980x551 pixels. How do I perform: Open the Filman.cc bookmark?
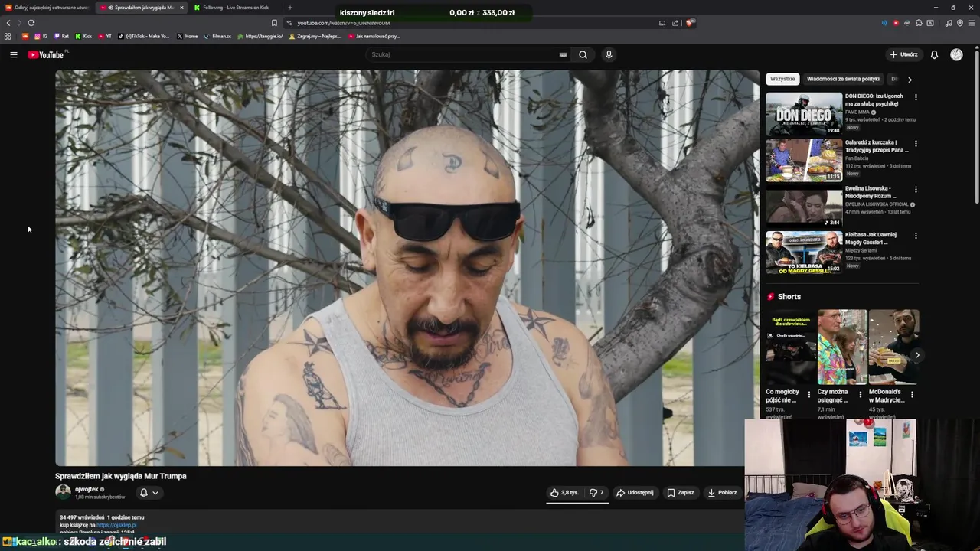click(x=217, y=36)
